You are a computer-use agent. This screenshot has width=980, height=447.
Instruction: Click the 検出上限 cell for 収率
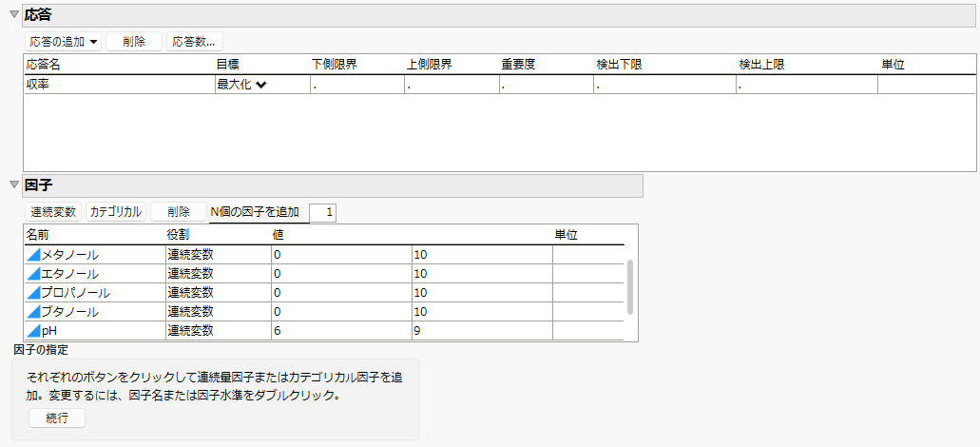click(806, 85)
